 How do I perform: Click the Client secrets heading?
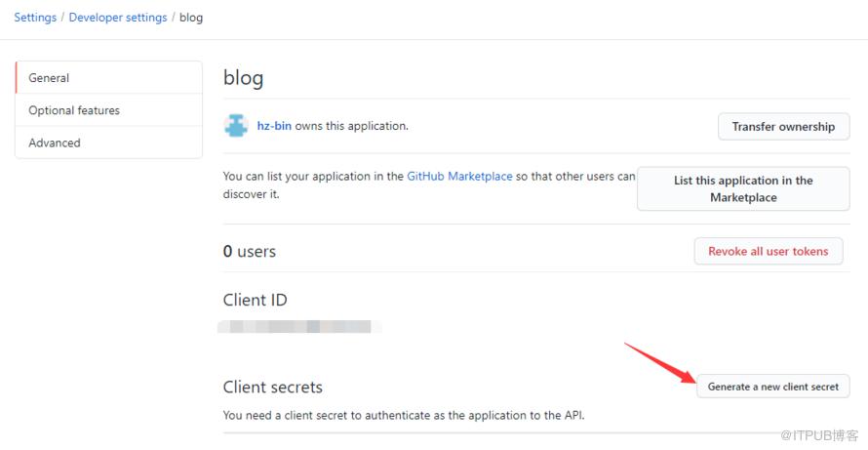point(272,387)
